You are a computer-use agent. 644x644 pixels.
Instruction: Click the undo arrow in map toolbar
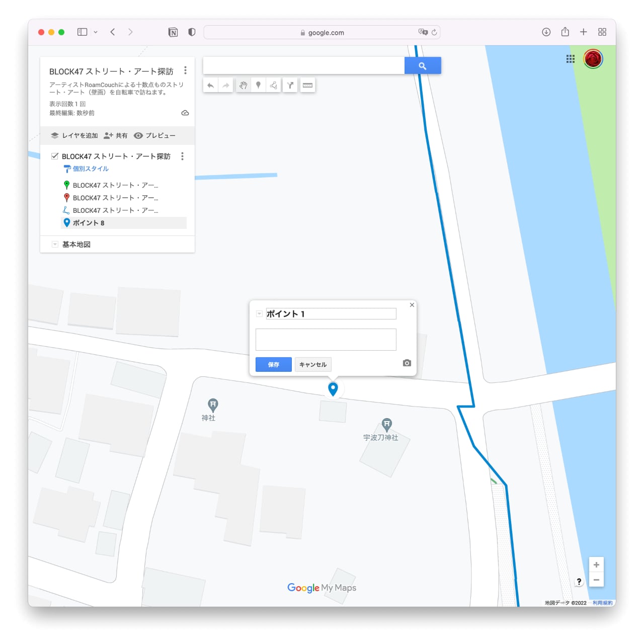pyautogui.click(x=210, y=86)
